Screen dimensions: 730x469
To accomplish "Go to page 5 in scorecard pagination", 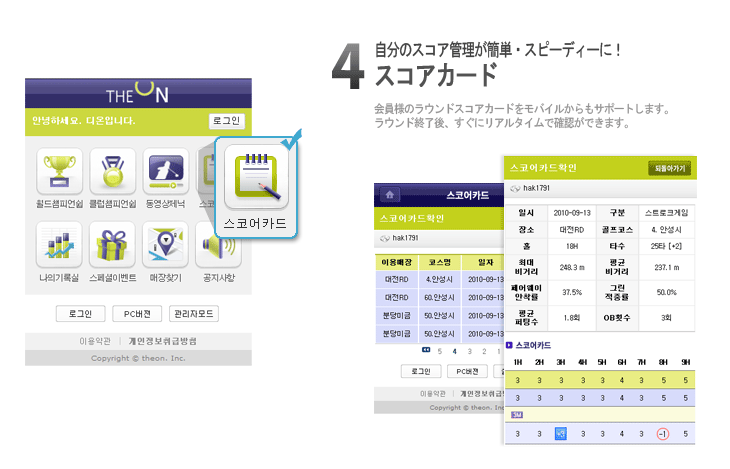I will point(441,351).
